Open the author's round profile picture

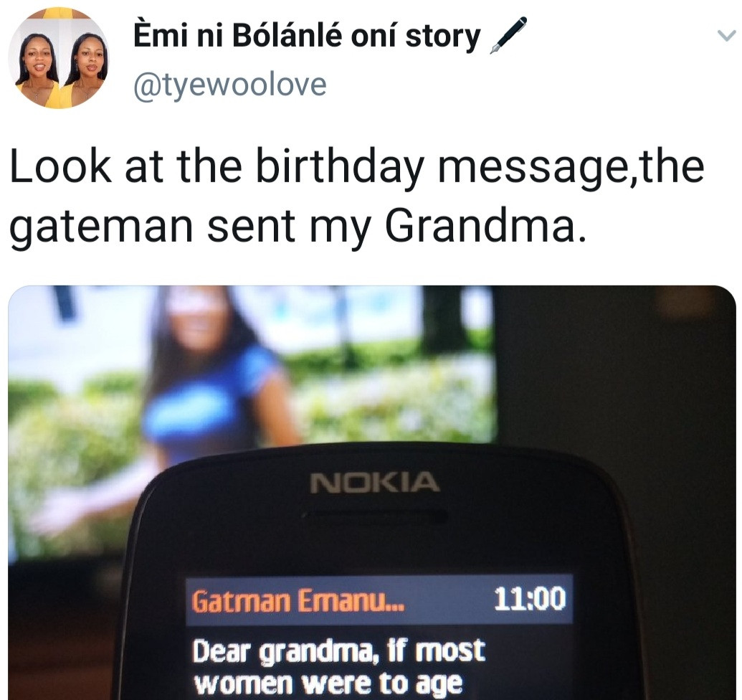tap(59, 59)
